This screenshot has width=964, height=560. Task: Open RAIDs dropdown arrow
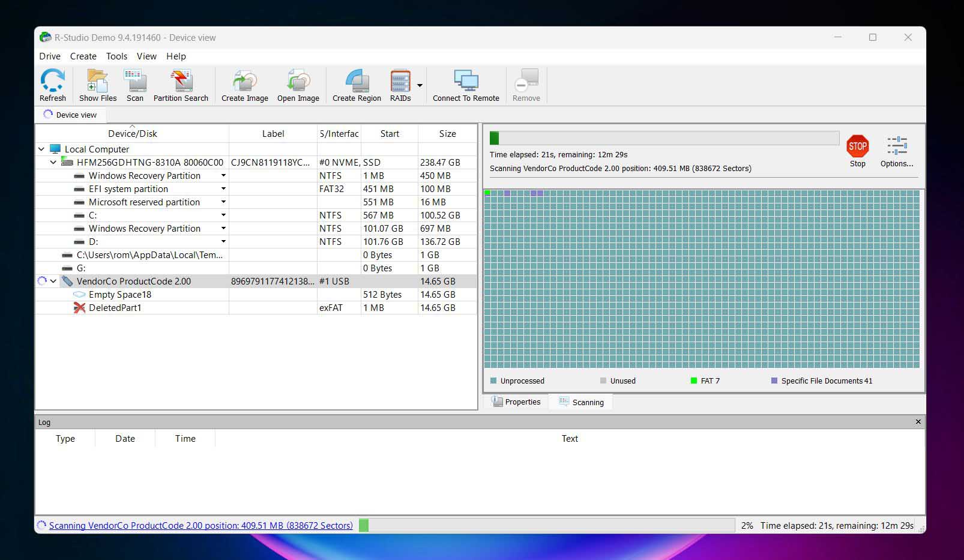tap(420, 85)
